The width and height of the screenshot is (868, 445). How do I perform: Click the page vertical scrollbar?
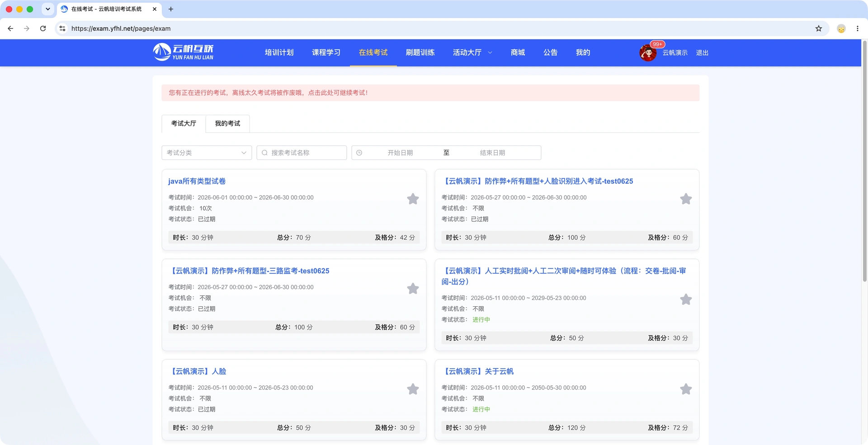(864, 161)
